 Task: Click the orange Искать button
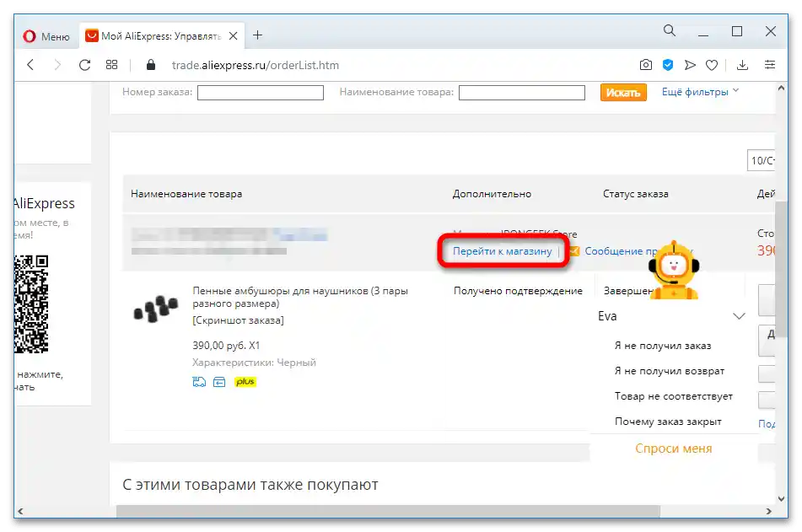(623, 93)
